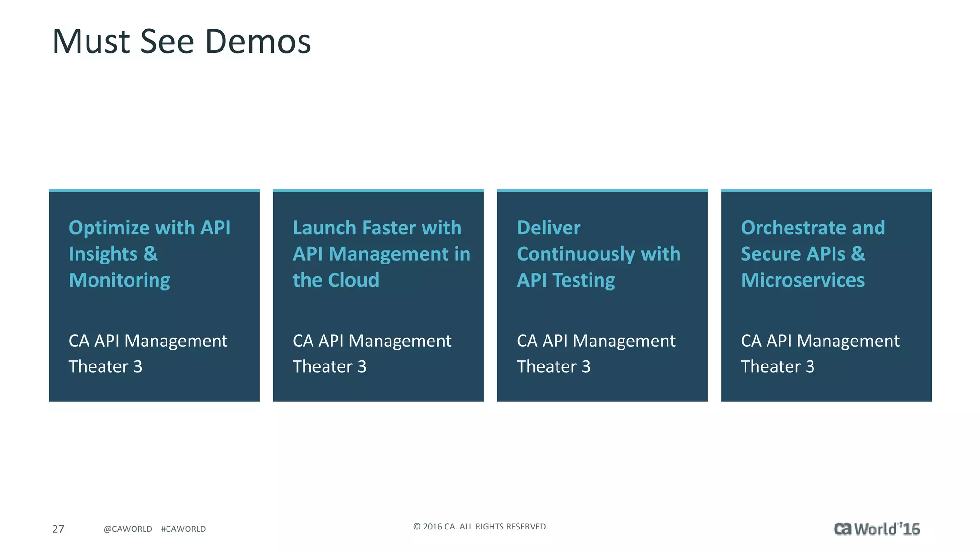The height and width of the screenshot is (551, 980).
Task: Click 'Theater 3' text in second card
Action: (x=329, y=366)
